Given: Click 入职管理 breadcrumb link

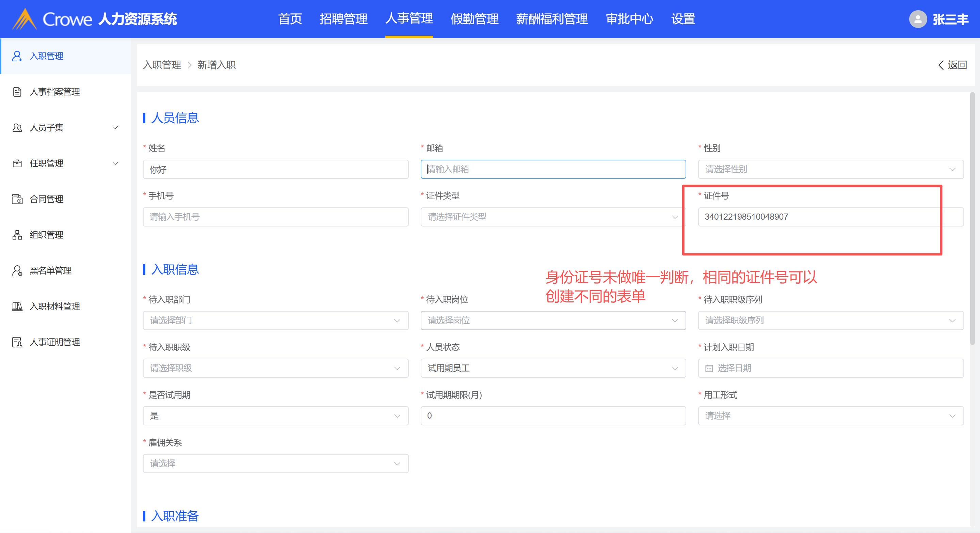Looking at the screenshot, I should pos(162,65).
